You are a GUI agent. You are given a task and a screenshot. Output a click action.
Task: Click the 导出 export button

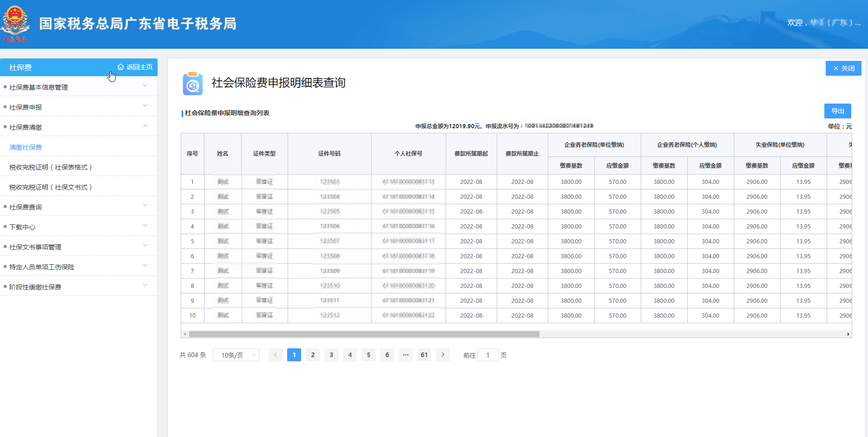837,111
